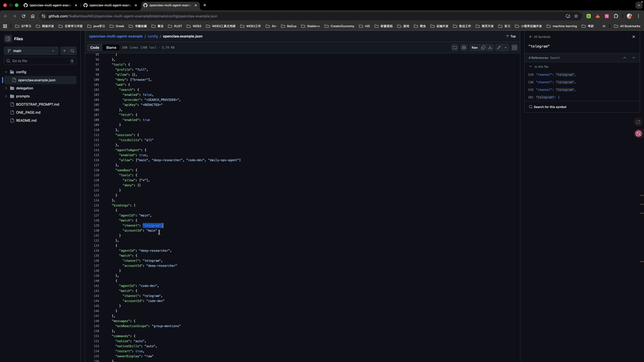Collapse 'In this file' references
This screenshot has width=644, height=362.
click(531, 67)
